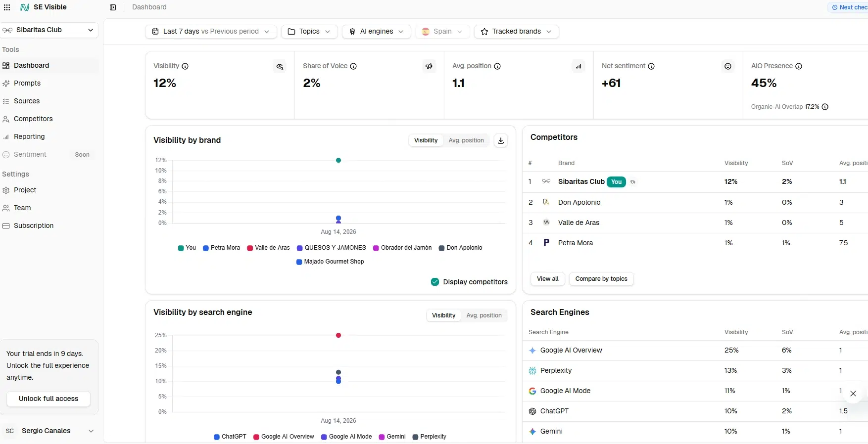The width and height of the screenshot is (868, 444).
Task: Click the ChatGPT icon in Search Engines table
Action: point(532,411)
